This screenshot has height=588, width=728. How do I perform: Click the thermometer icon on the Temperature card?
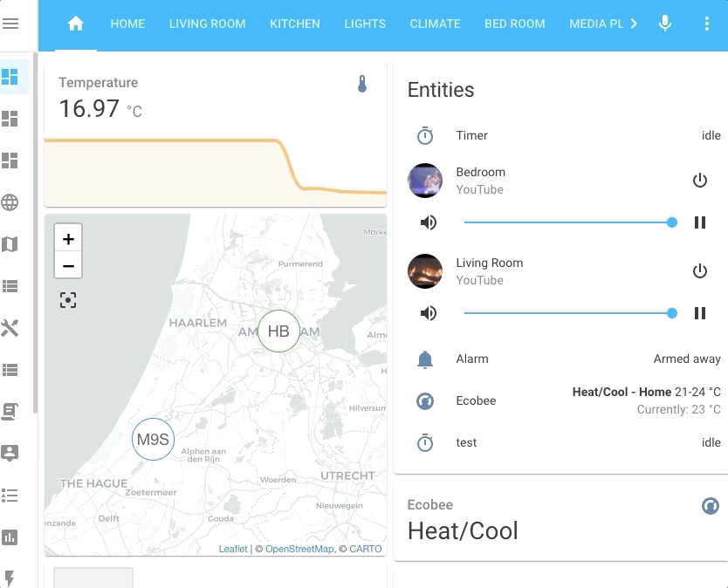[362, 85]
